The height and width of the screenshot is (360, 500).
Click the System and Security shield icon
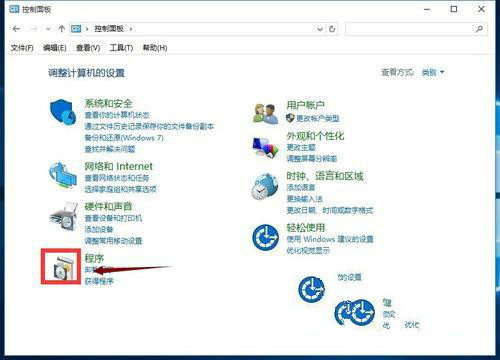pos(62,112)
